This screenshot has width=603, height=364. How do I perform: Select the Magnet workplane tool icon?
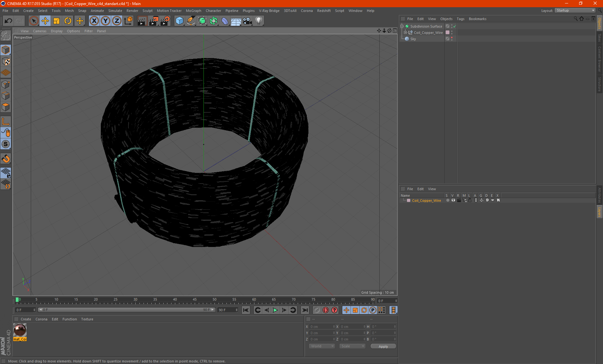(6, 159)
